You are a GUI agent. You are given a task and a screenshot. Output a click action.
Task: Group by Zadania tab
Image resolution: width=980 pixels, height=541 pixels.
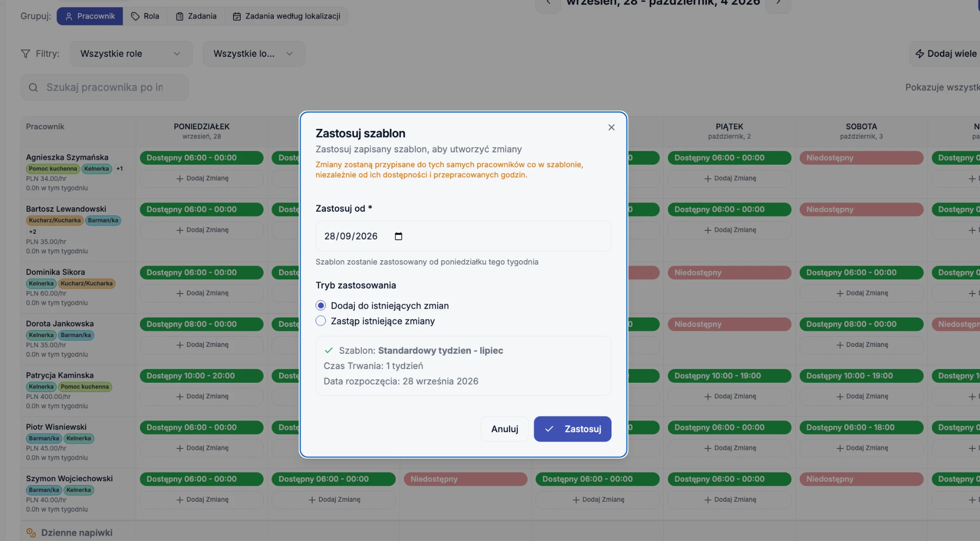coord(196,16)
